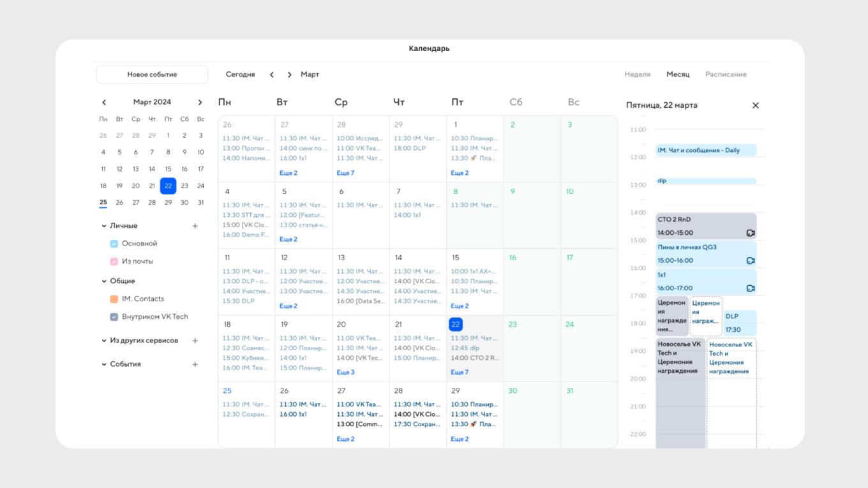
Task: Click the previous period arrow next to Сегодня
Action: [272, 75]
